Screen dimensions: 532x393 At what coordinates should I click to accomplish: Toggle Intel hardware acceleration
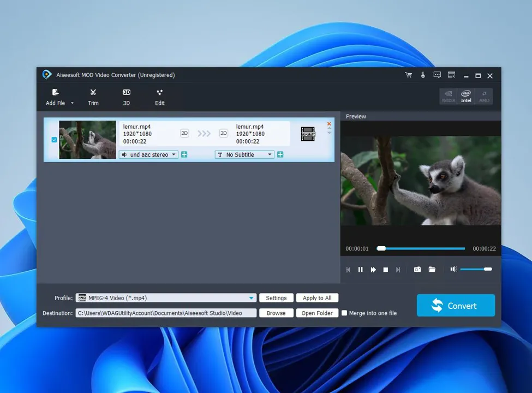[466, 97]
